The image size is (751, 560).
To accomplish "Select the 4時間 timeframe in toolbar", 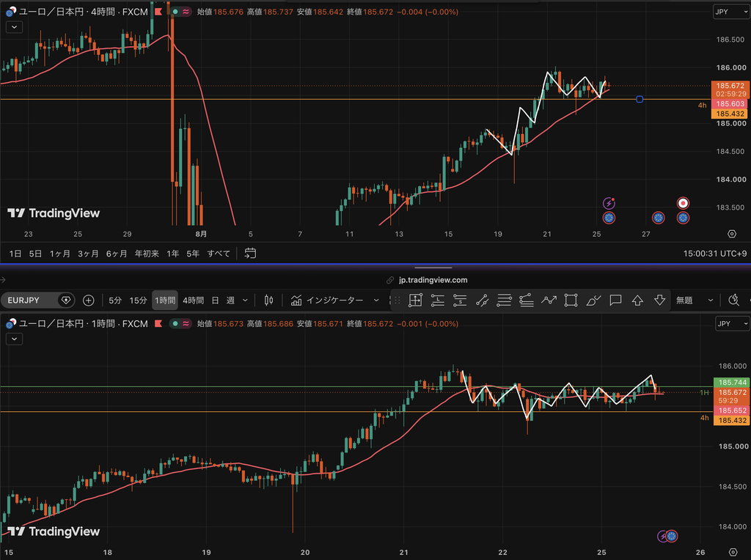I will click(x=193, y=300).
